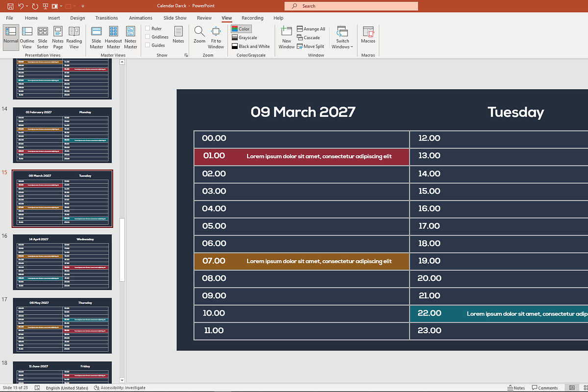Open the undo history dropdown arrow
The image size is (588, 392).
click(27, 6)
